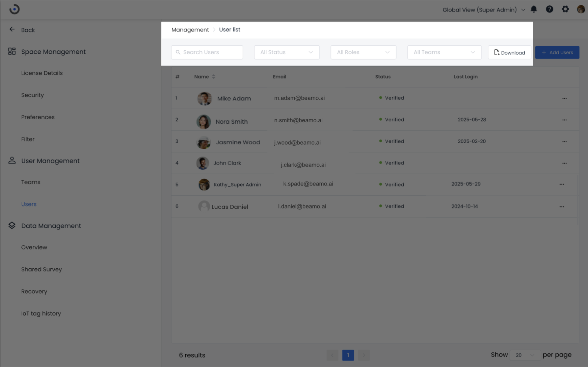Screen dimensions: 588x367
Task: Open Recovery in the sidebar
Action: 34,291
